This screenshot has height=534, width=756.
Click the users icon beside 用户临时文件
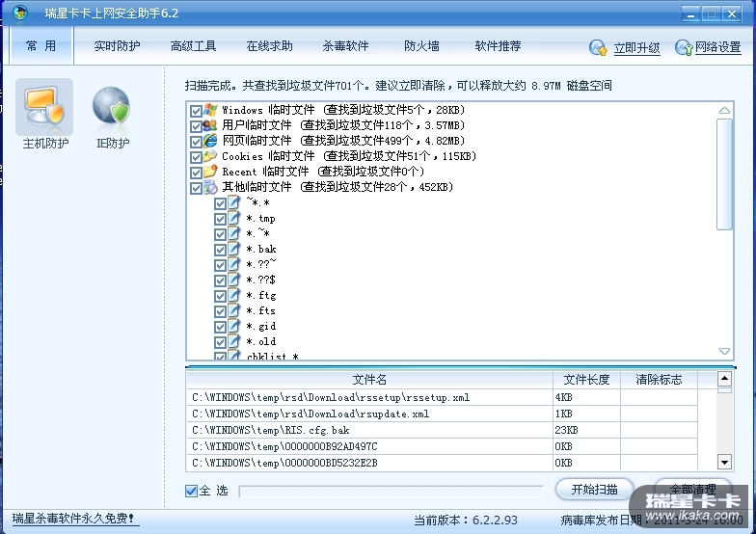point(210,125)
